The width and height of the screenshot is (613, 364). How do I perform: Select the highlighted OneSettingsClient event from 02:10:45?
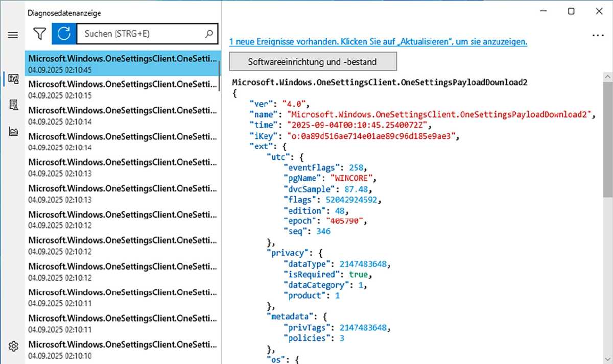(123, 63)
